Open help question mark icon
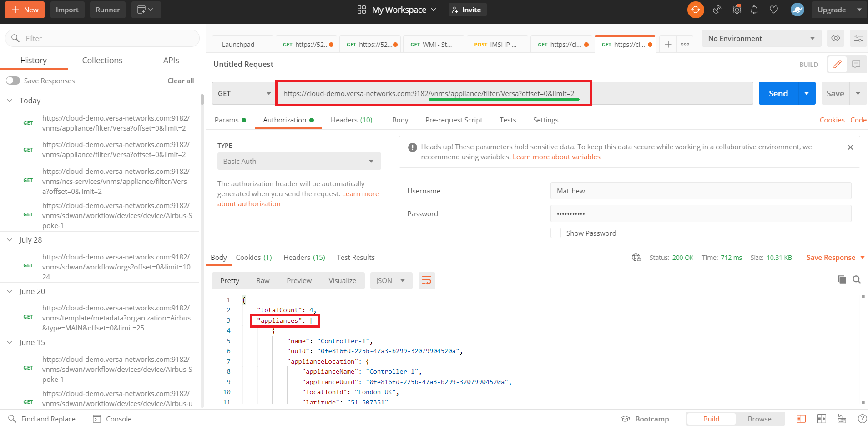Image resolution: width=868 pixels, height=426 pixels. coord(862,419)
